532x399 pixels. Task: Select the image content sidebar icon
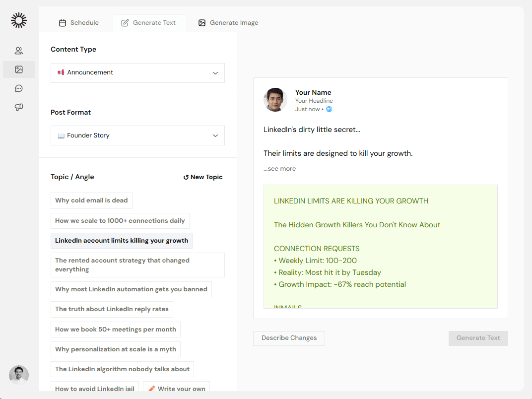coord(19,69)
